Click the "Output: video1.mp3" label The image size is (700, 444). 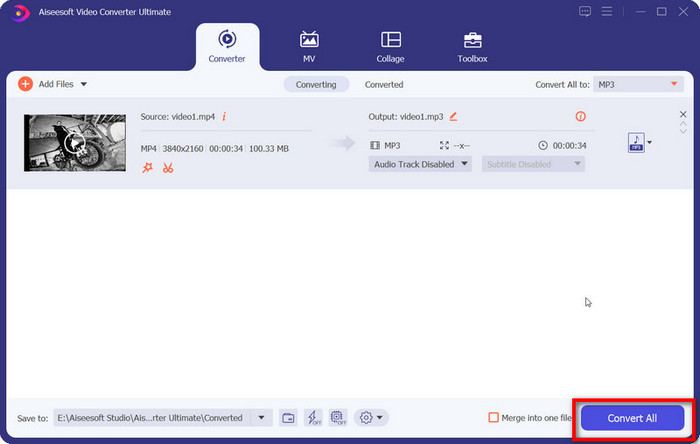(x=406, y=116)
